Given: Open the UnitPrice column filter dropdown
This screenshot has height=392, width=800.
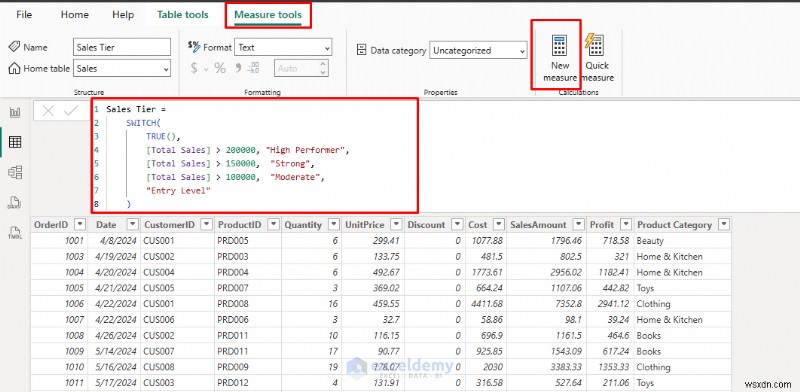Looking at the screenshot, I should click(395, 225).
